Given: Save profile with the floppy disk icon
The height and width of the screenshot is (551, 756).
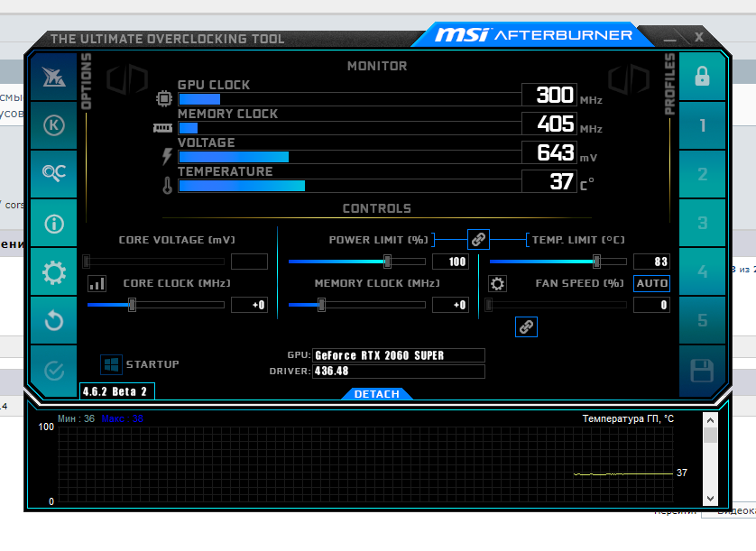Looking at the screenshot, I should click(x=702, y=371).
